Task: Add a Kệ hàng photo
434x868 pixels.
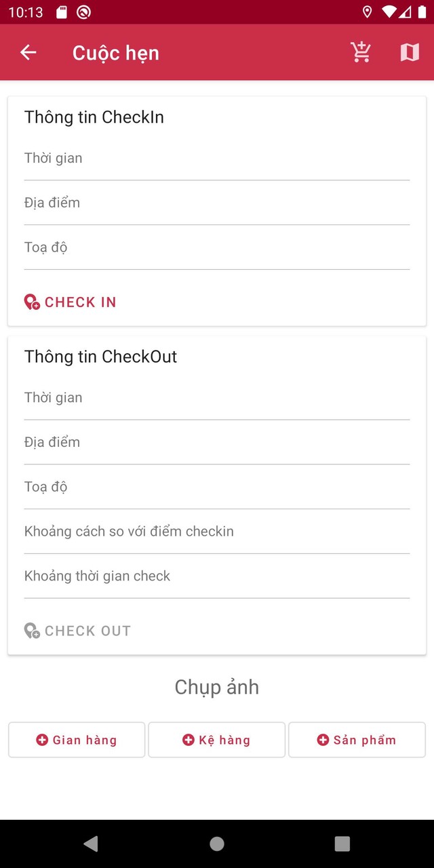Action: click(x=216, y=740)
